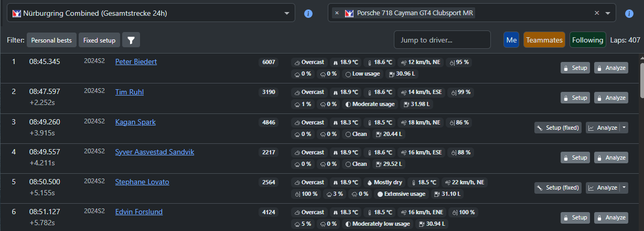644x231 pixels.
Task: Click locked Analyze button for Edvin Forslund
Action: (611, 217)
